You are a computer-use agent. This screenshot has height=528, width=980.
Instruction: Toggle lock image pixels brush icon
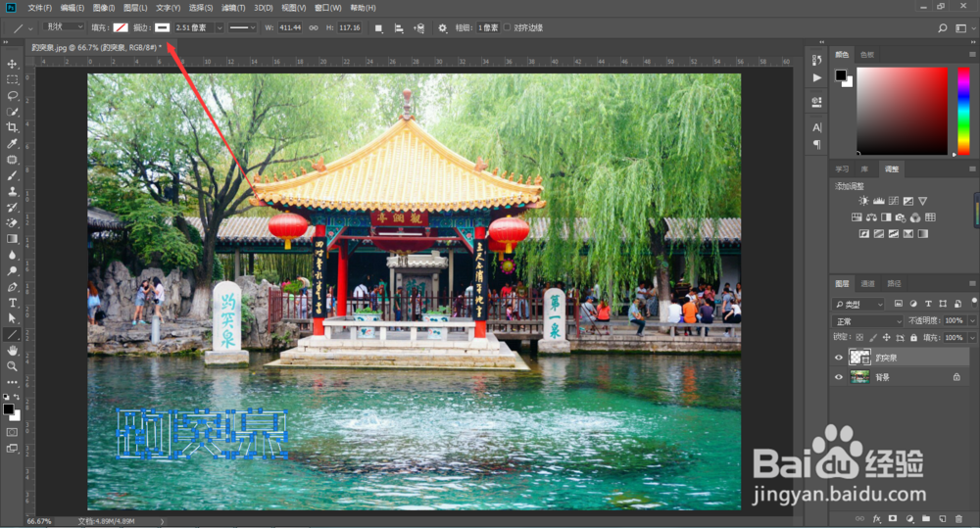click(873, 337)
